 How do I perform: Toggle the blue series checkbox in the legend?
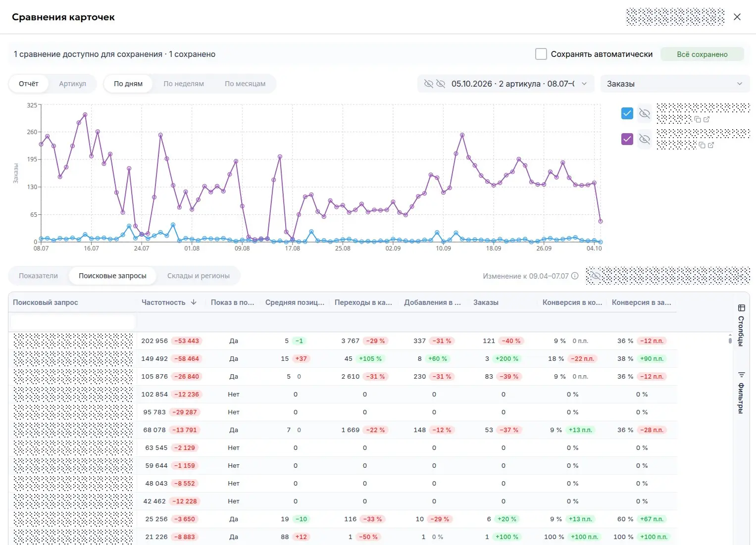pos(627,113)
